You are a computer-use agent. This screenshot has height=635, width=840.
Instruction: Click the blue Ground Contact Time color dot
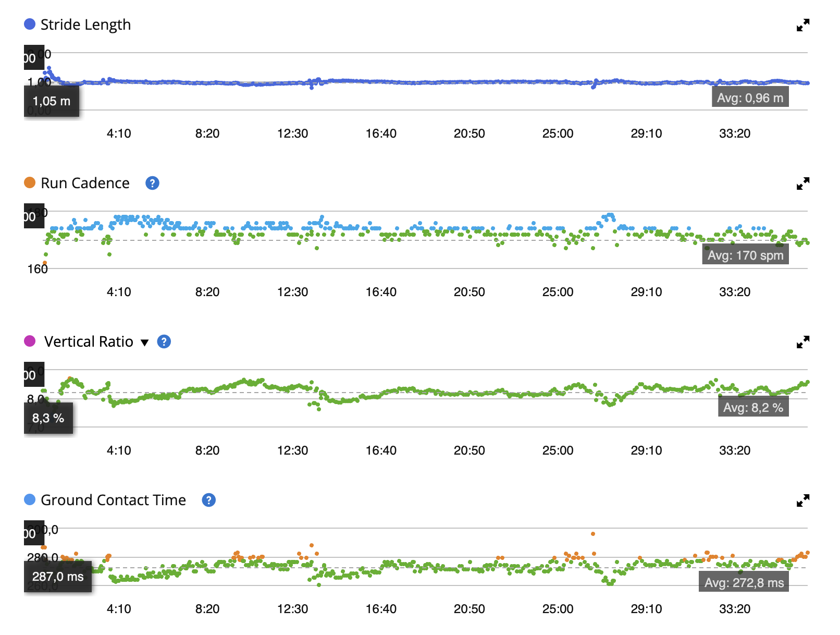(30, 499)
